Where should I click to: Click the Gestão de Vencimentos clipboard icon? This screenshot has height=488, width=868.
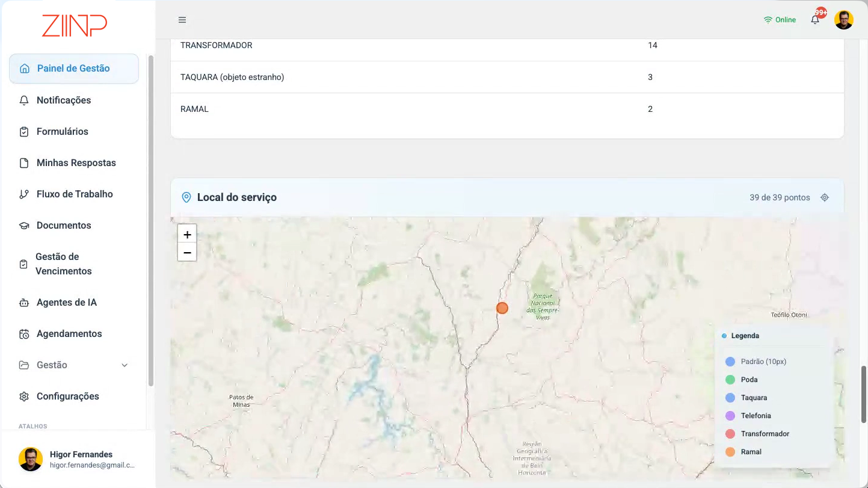pos(23,264)
